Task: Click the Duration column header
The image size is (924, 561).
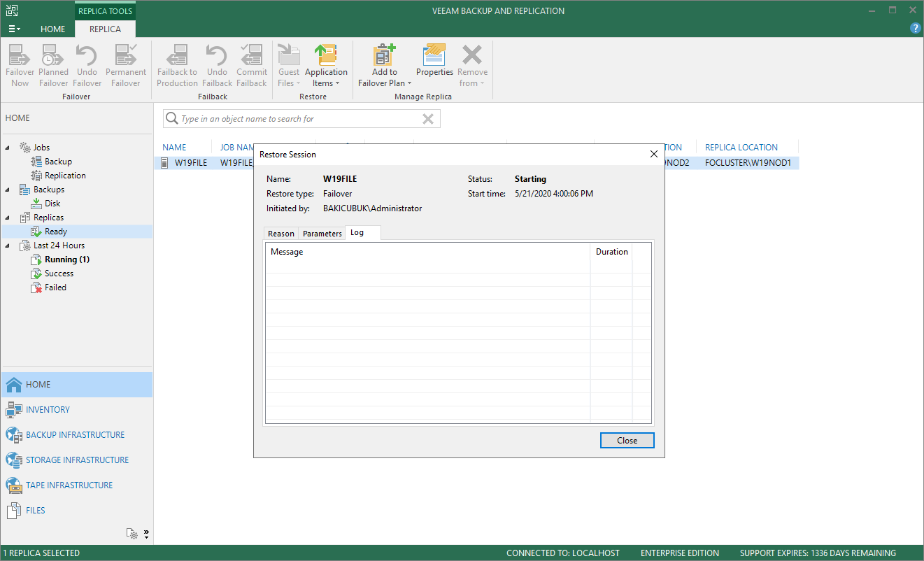Action: [612, 252]
